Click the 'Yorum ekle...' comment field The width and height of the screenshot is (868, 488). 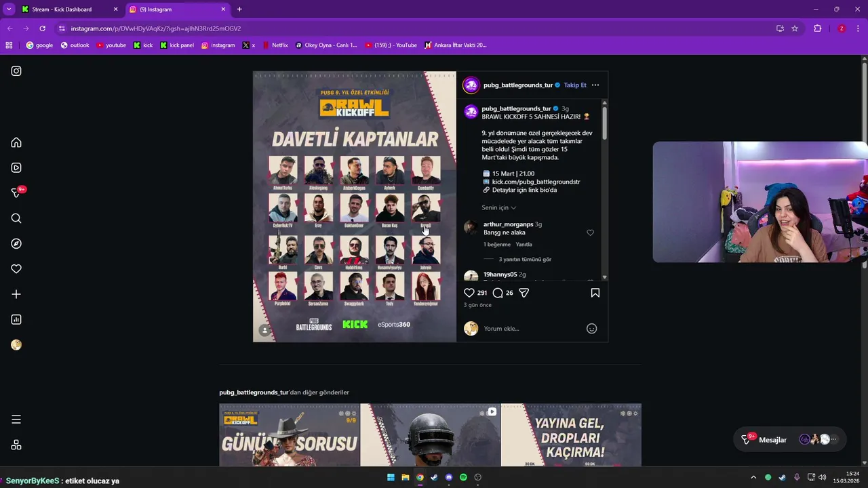pyautogui.click(x=532, y=329)
